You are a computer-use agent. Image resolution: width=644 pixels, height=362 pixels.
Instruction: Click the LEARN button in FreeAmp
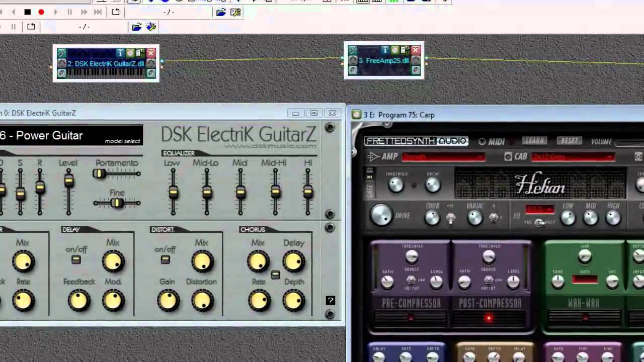[534, 141]
